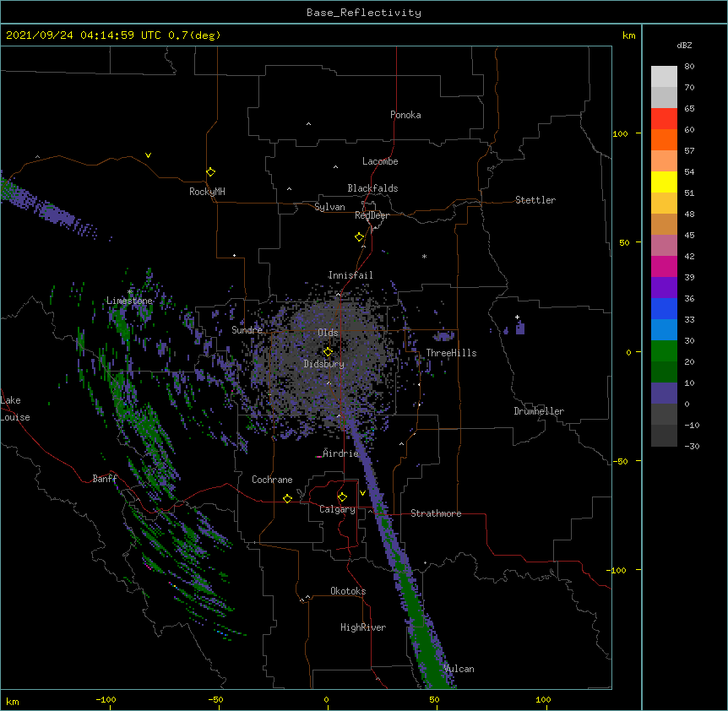Click the Blackfalds city label
Viewport: 728px width, 711px height.
[x=372, y=188]
